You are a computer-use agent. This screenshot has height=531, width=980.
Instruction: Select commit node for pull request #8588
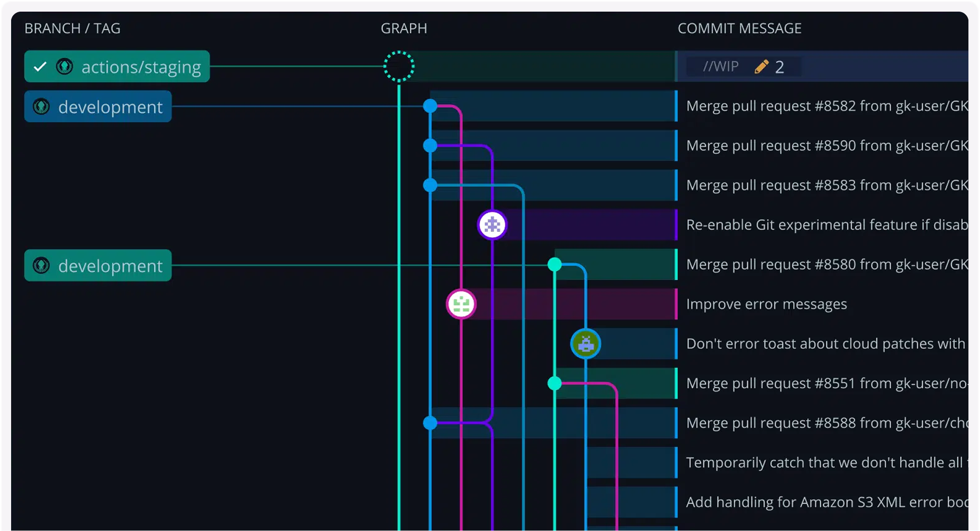click(x=430, y=423)
